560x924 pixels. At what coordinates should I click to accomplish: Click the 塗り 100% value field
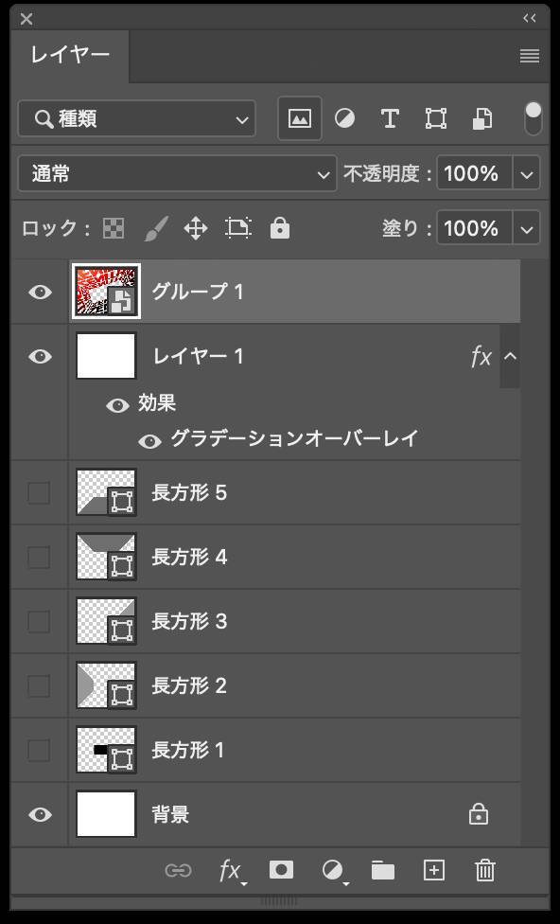click(x=475, y=229)
